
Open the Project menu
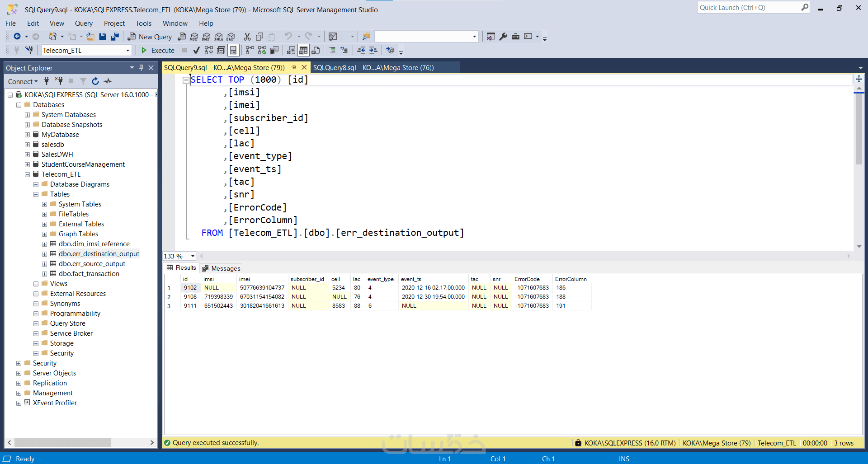pyautogui.click(x=114, y=23)
